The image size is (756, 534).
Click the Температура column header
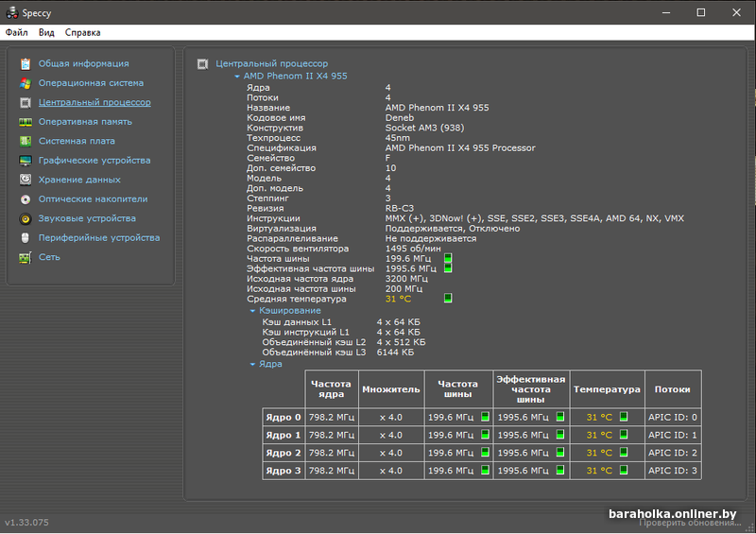[x=607, y=389]
